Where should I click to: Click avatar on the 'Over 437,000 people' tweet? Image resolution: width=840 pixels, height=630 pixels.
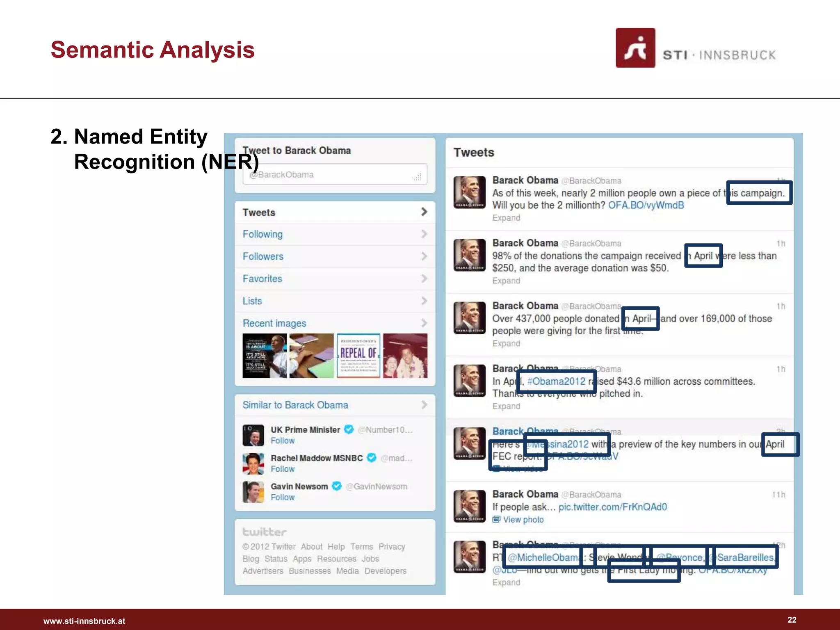click(470, 318)
